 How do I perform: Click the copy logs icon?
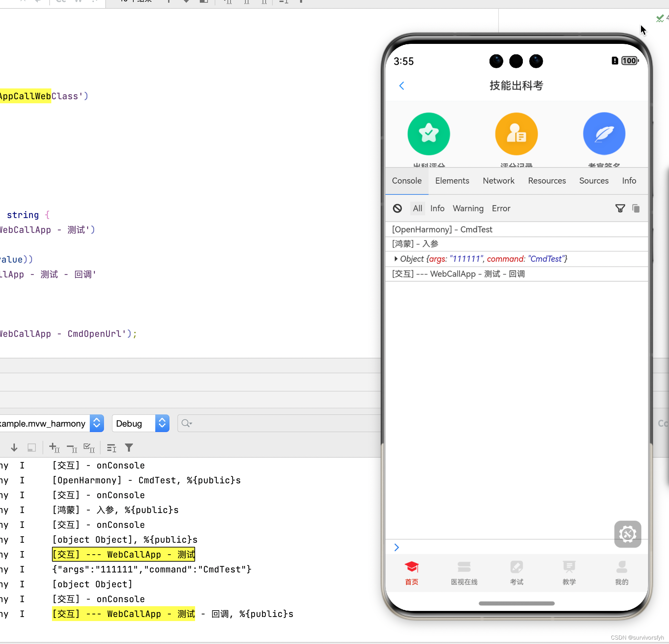point(636,208)
